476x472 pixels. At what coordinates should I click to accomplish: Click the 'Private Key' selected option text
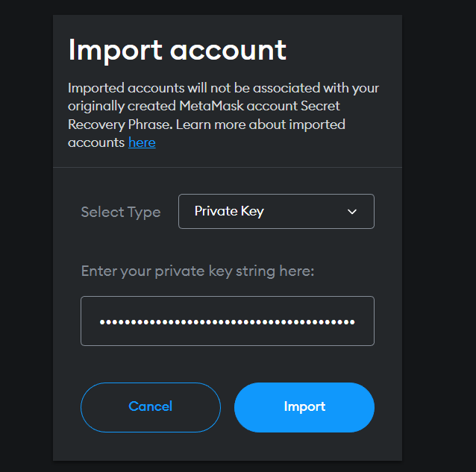click(x=229, y=212)
